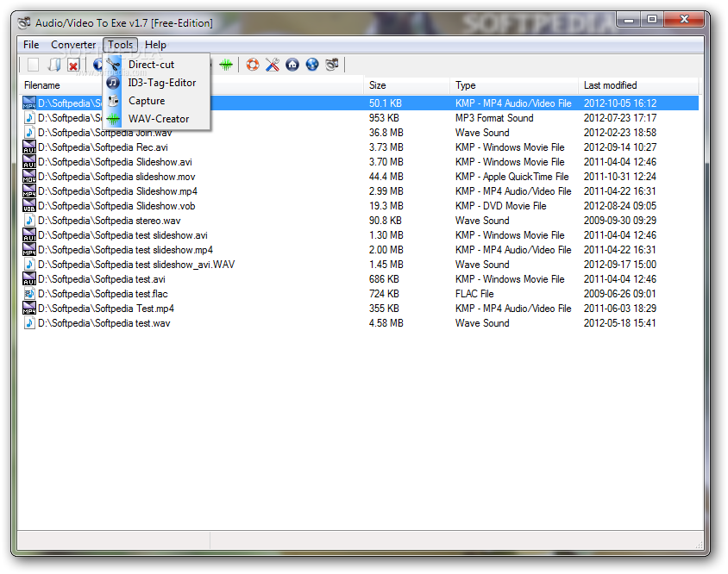Click the 36.8 MB size cell
The image size is (728, 574).
point(386,133)
